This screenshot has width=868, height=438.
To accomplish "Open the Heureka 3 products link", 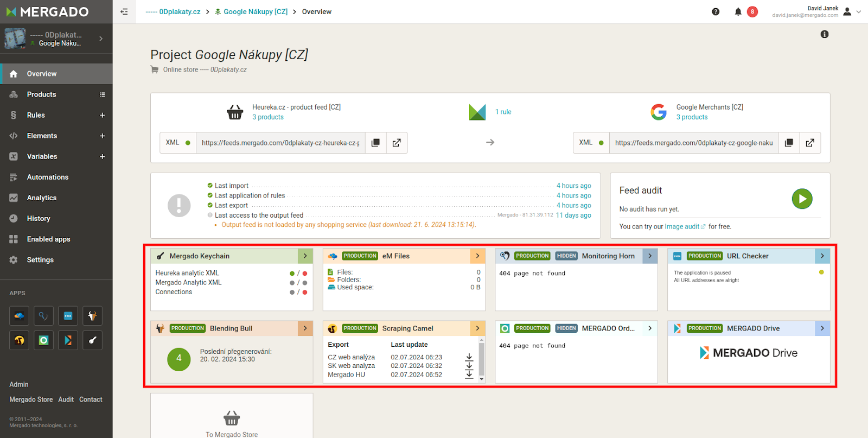I will coord(268,117).
